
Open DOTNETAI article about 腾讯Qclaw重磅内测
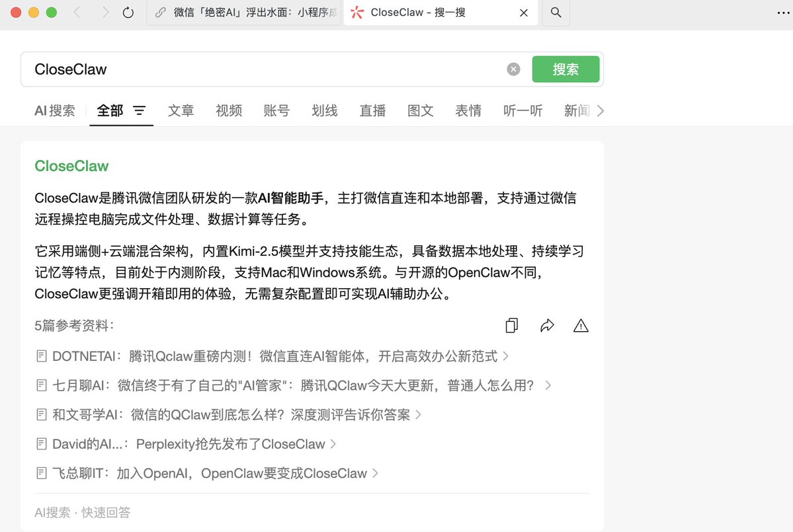(x=275, y=356)
